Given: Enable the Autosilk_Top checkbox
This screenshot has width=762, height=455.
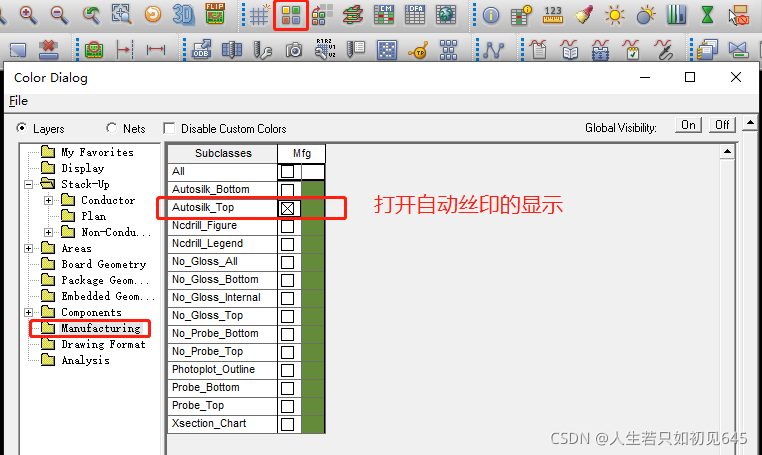Looking at the screenshot, I should [288, 208].
